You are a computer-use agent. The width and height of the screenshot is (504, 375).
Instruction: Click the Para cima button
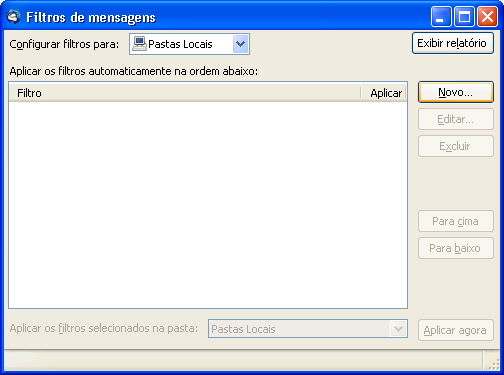pyautogui.click(x=456, y=221)
